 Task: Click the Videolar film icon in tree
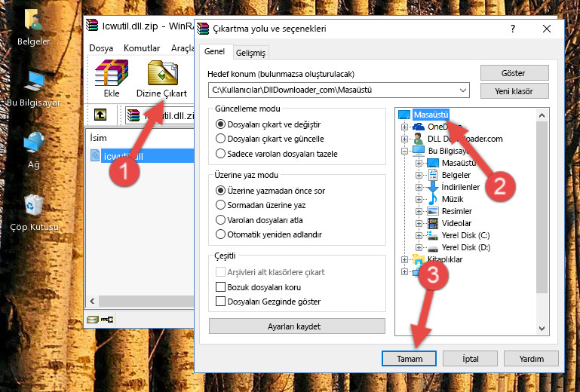click(432, 223)
